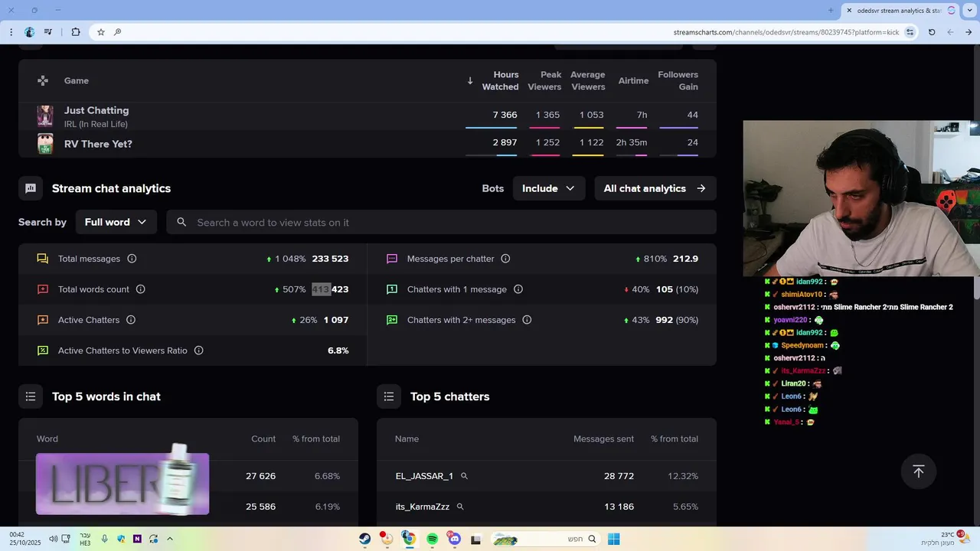Click the All chat analytics button
This screenshot has width=980, height=551.
pyautogui.click(x=655, y=188)
